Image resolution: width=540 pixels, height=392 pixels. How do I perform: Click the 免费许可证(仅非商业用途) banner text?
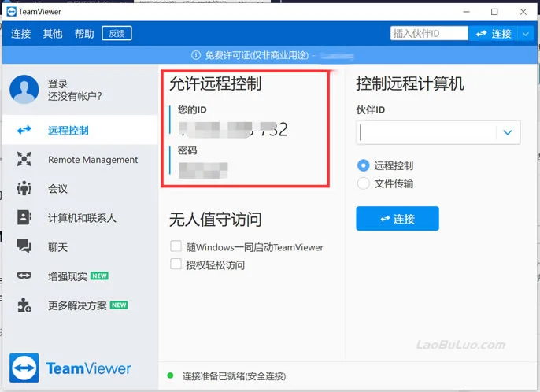click(257, 55)
